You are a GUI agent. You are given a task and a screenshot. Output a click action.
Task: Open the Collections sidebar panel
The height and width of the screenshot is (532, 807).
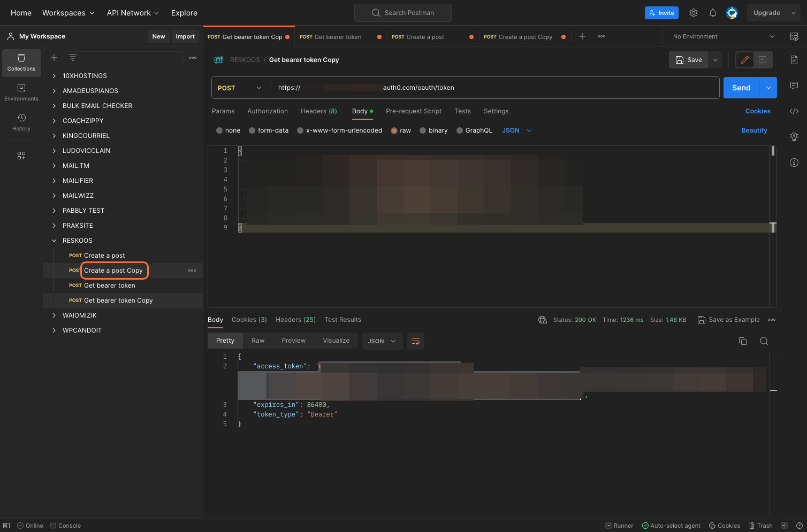pyautogui.click(x=21, y=63)
